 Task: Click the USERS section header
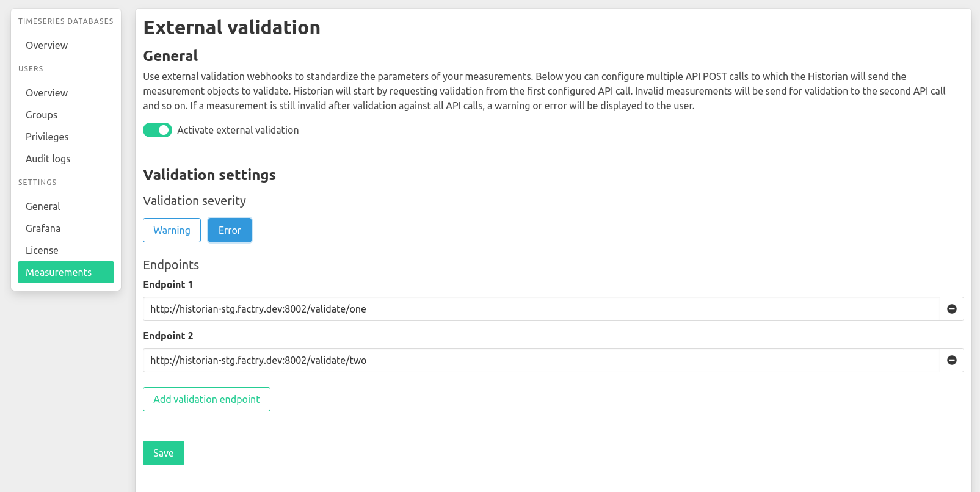[x=31, y=69]
